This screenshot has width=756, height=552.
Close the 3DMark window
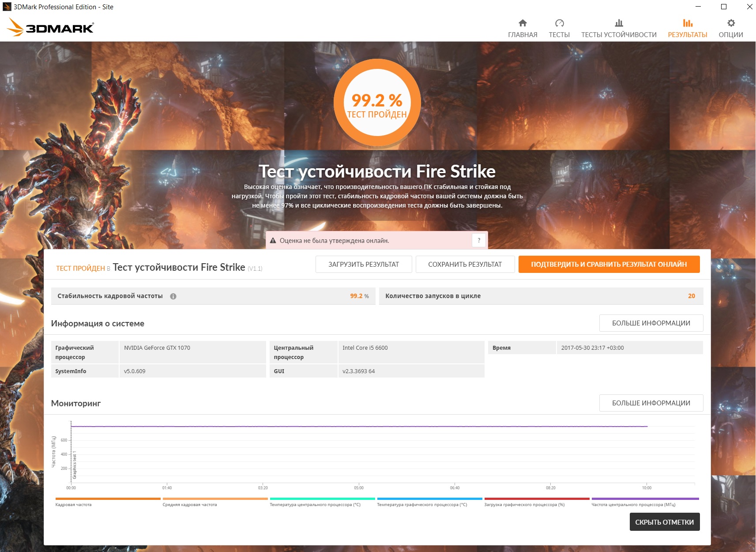pos(749,7)
